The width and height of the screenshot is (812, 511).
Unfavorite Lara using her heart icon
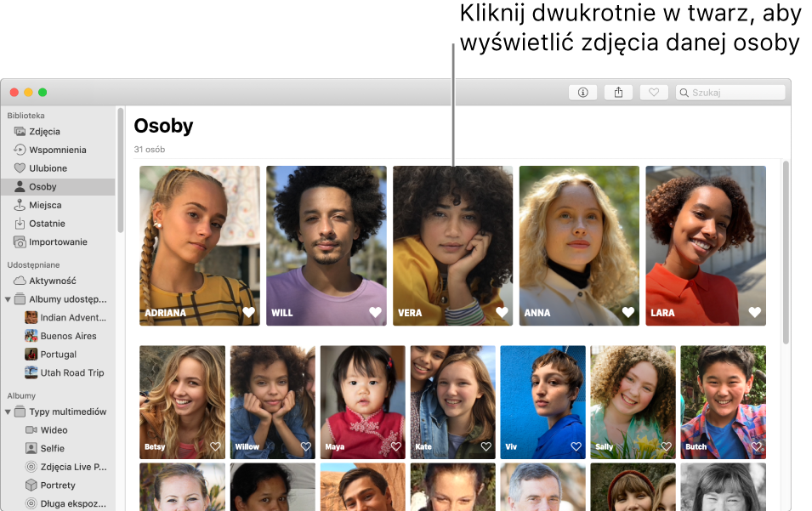click(755, 312)
